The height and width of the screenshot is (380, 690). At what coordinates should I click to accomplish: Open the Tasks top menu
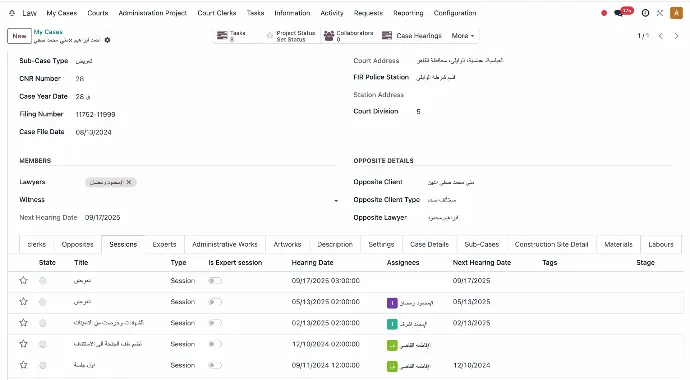point(256,13)
